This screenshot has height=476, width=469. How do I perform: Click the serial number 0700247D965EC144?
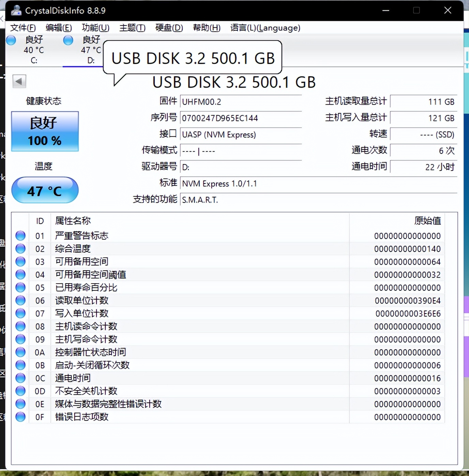pyautogui.click(x=241, y=118)
